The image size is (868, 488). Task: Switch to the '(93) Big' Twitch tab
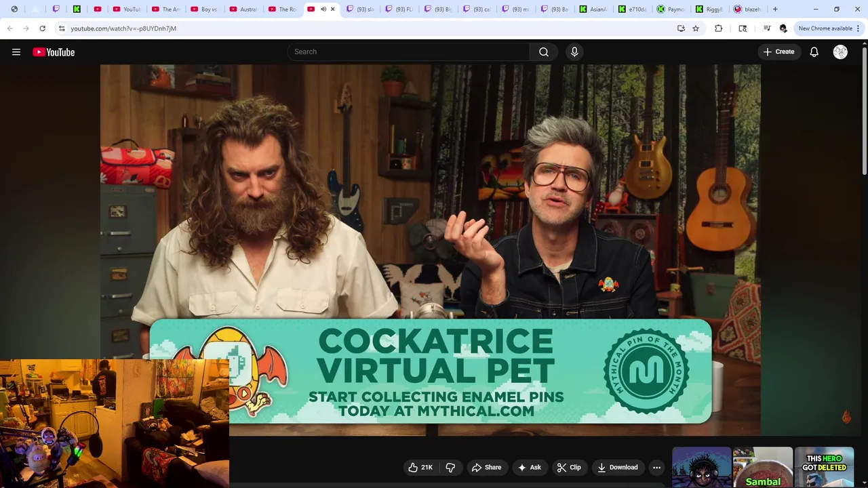click(x=439, y=9)
